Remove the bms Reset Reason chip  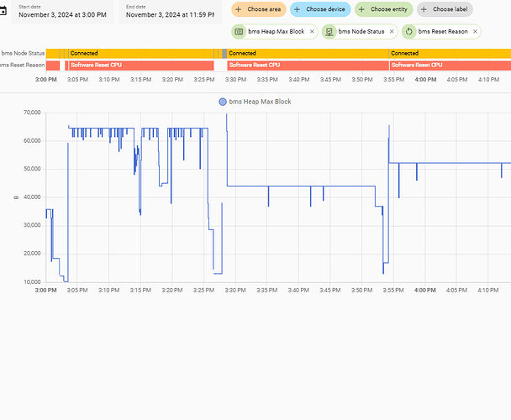click(475, 32)
